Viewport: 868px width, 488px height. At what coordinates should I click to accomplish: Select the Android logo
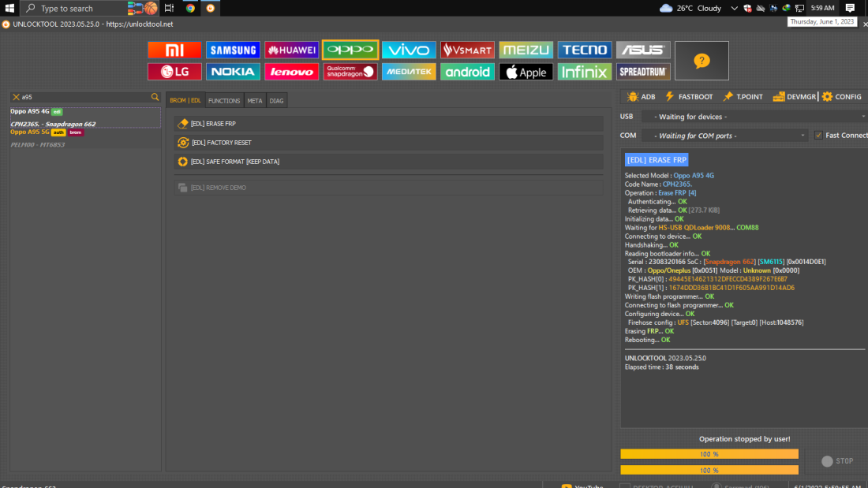click(468, 72)
